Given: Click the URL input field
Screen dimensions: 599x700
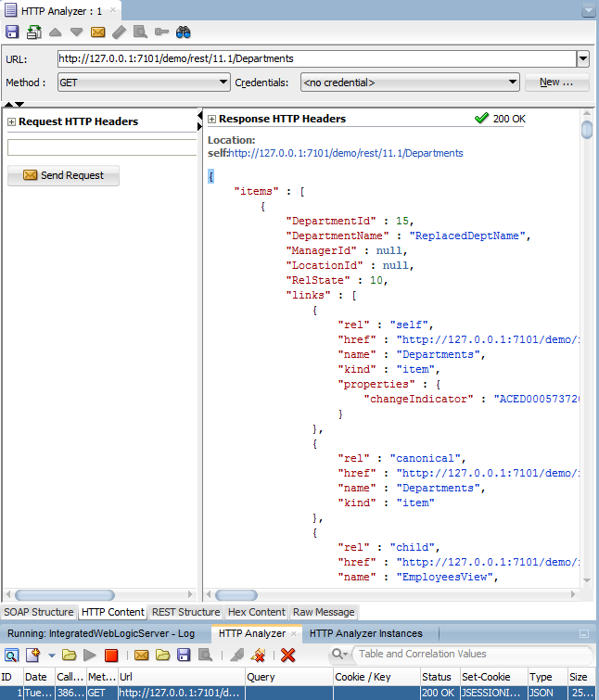Looking at the screenshot, I should tap(317, 58).
